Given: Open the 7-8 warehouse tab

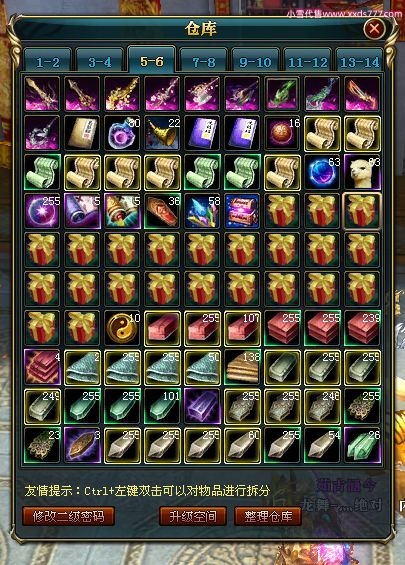Looking at the screenshot, I should [x=204, y=62].
